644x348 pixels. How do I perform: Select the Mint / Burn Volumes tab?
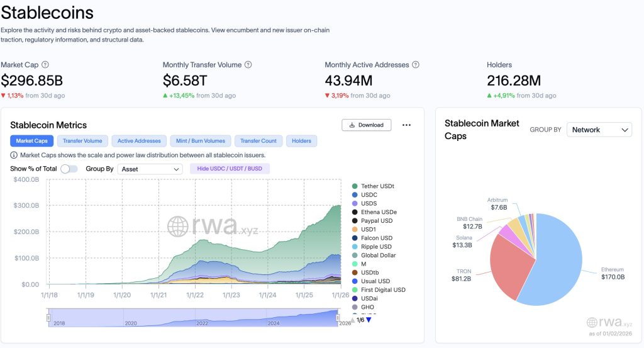click(201, 141)
